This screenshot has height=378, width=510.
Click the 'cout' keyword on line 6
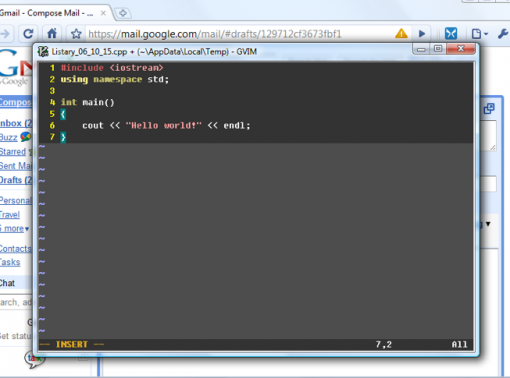click(93, 125)
